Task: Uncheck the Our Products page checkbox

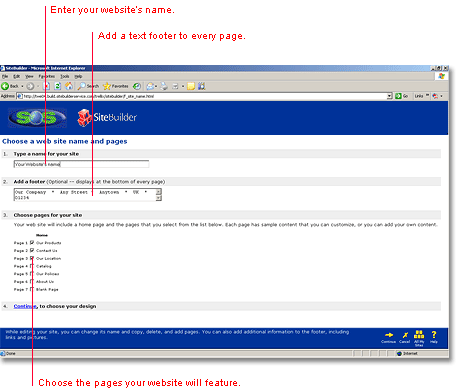Action: tap(32, 243)
